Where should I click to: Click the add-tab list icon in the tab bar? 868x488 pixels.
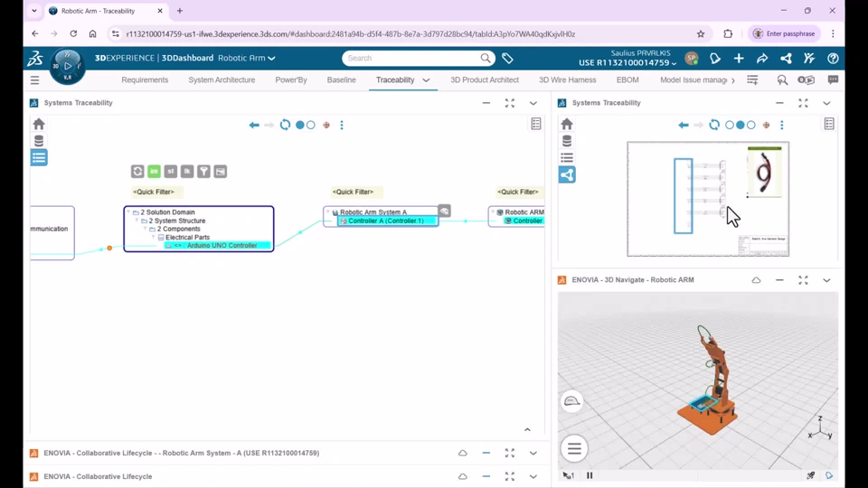(752, 80)
